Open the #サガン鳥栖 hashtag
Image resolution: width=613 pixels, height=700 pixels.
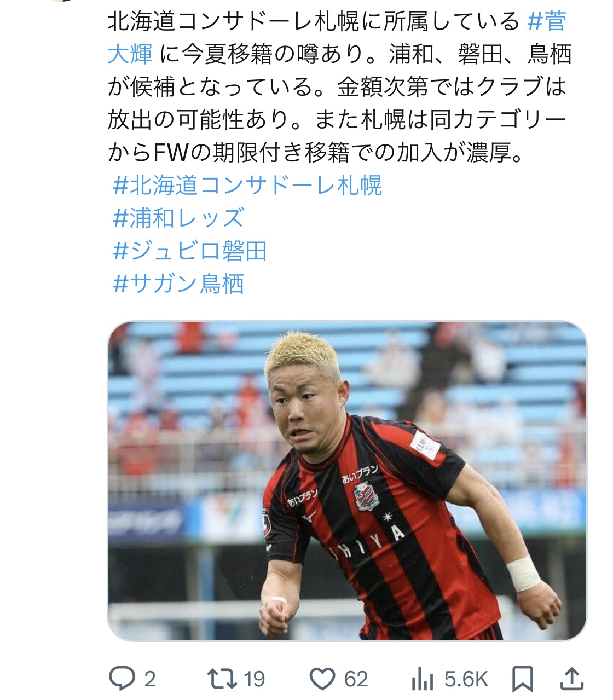click(178, 284)
